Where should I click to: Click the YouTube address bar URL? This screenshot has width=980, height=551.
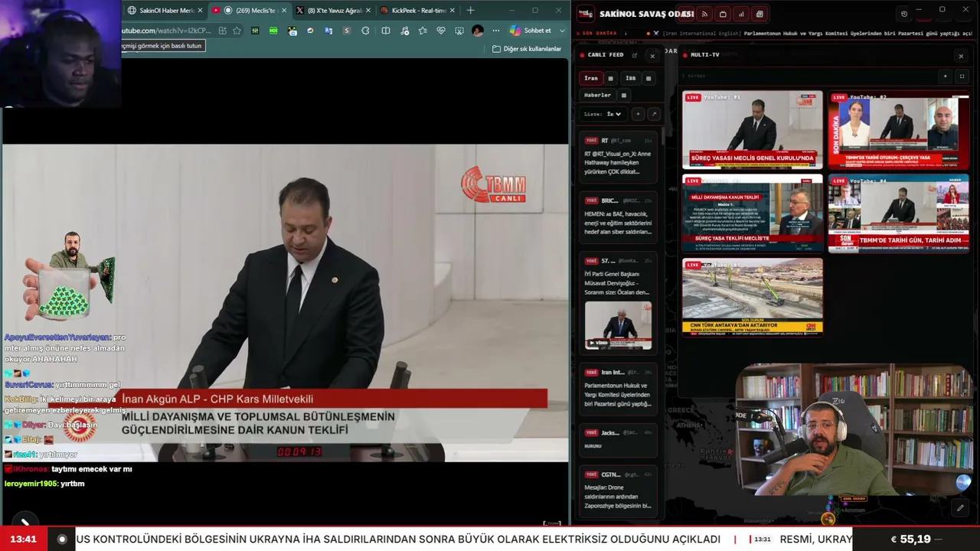[166, 31]
